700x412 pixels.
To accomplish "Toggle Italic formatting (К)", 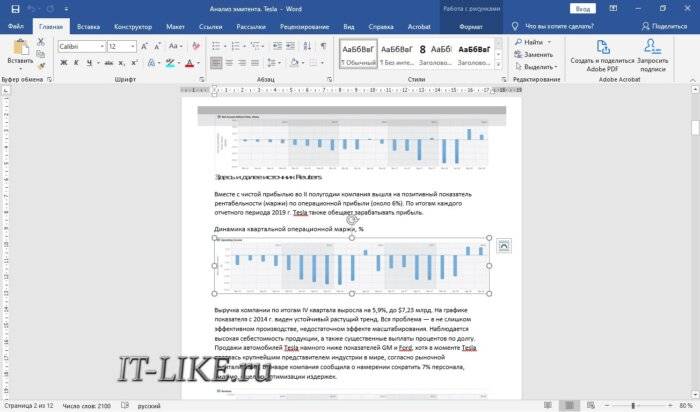I will 76,63.
